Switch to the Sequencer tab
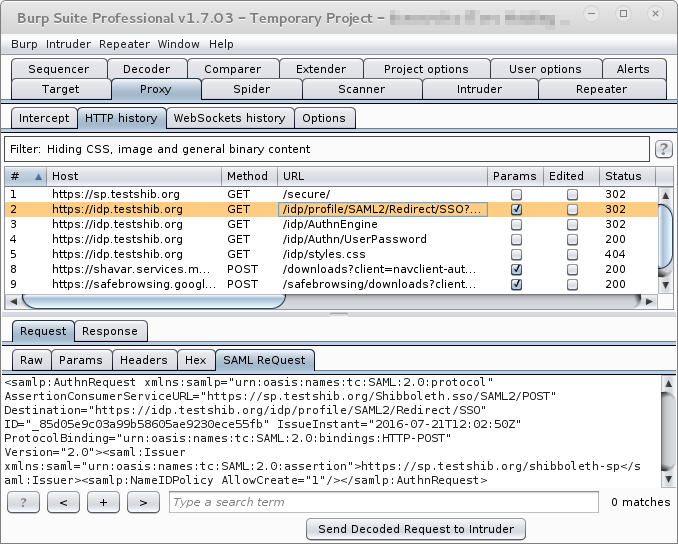 (59, 69)
